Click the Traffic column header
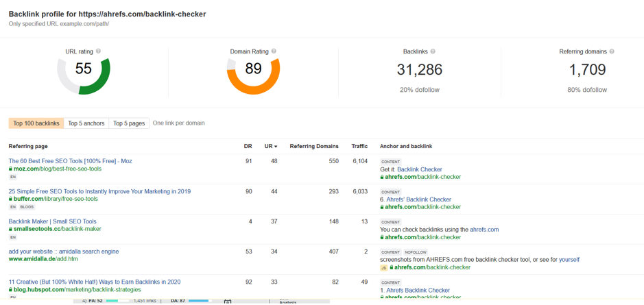644x305 pixels. click(x=359, y=146)
